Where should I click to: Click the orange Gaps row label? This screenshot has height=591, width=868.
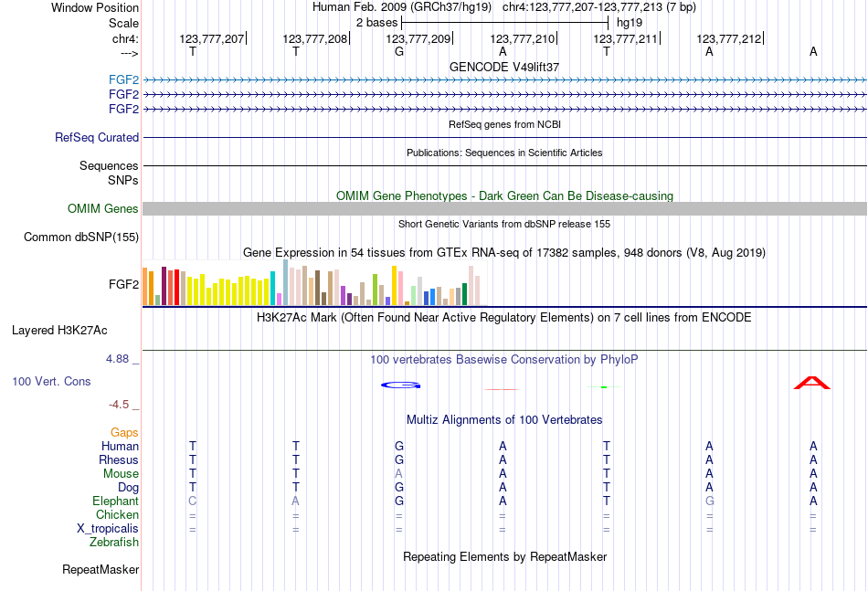(x=124, y=433)
